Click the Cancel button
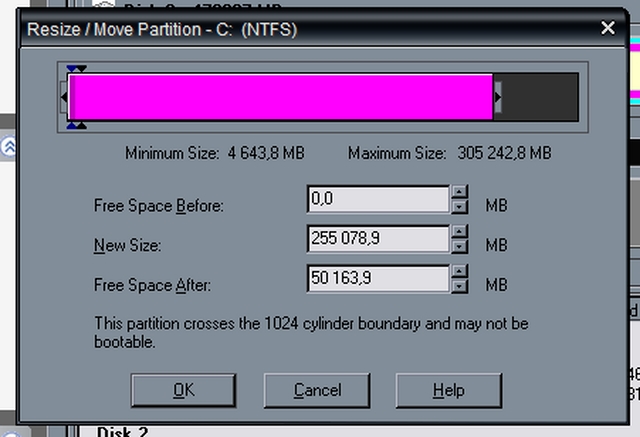 pos(317,390)
